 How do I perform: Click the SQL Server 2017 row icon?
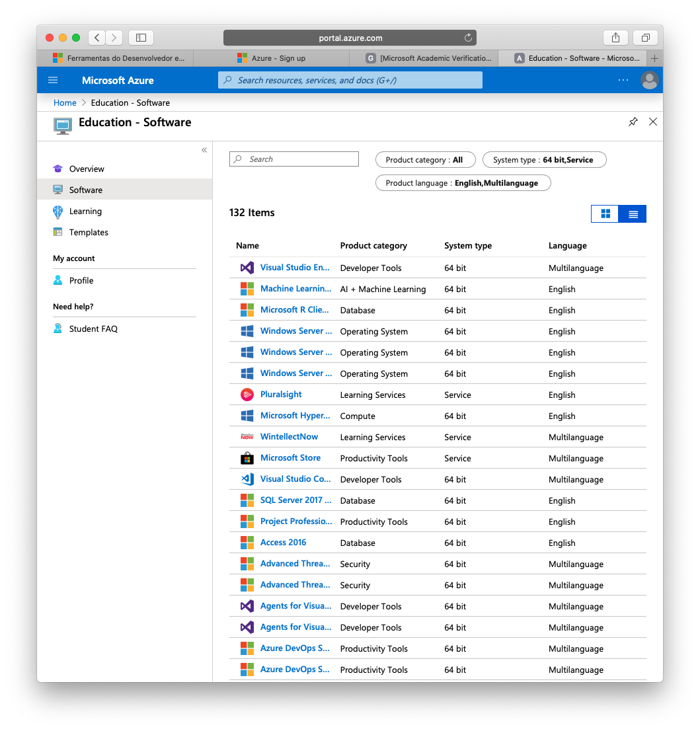[247, 500]
